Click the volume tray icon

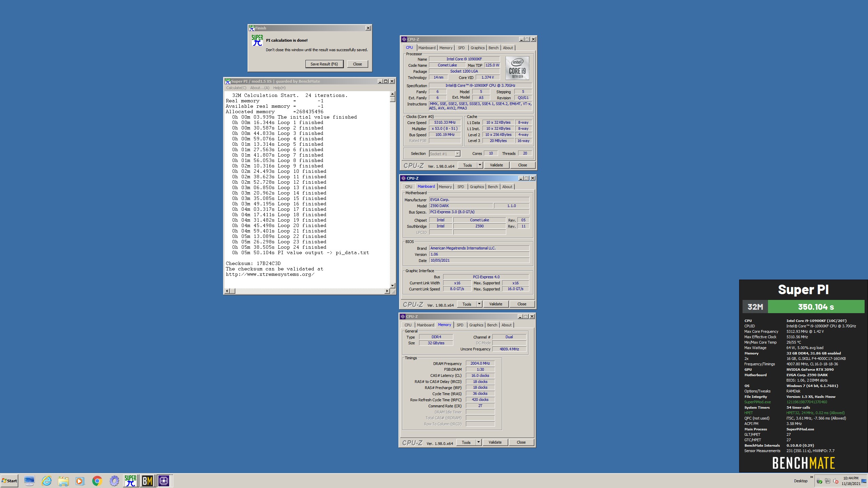(836, 481)
